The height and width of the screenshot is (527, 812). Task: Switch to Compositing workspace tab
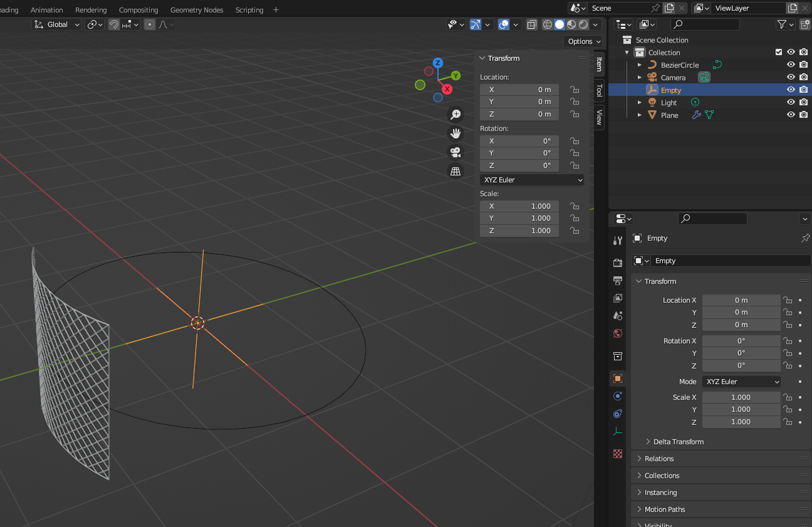(x=138, y=10)
